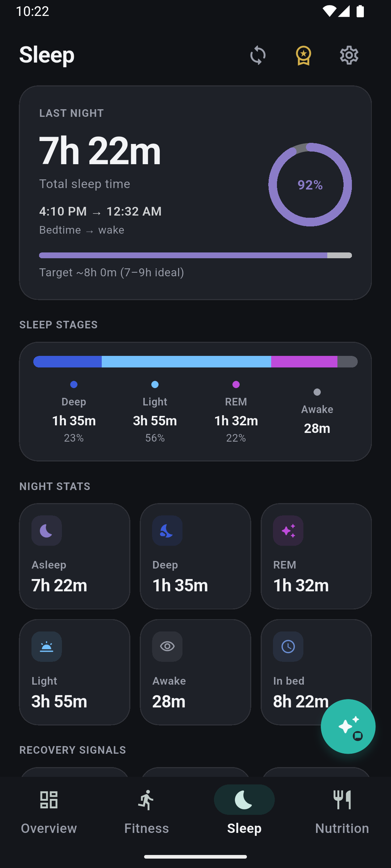Tap the sync refresh icon
391x868 pixels.
258,55
